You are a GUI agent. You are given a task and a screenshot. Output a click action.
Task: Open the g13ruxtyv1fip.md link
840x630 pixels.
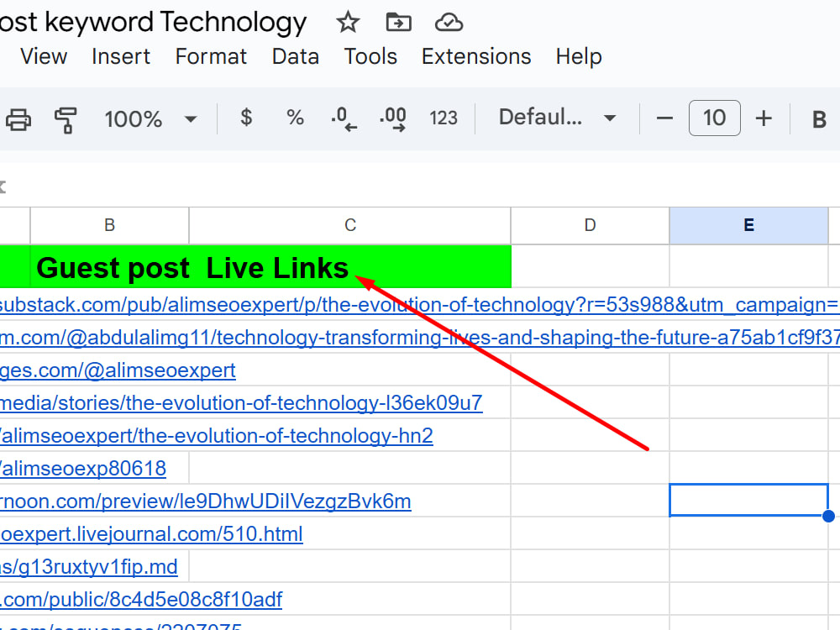tap(88, 567)
